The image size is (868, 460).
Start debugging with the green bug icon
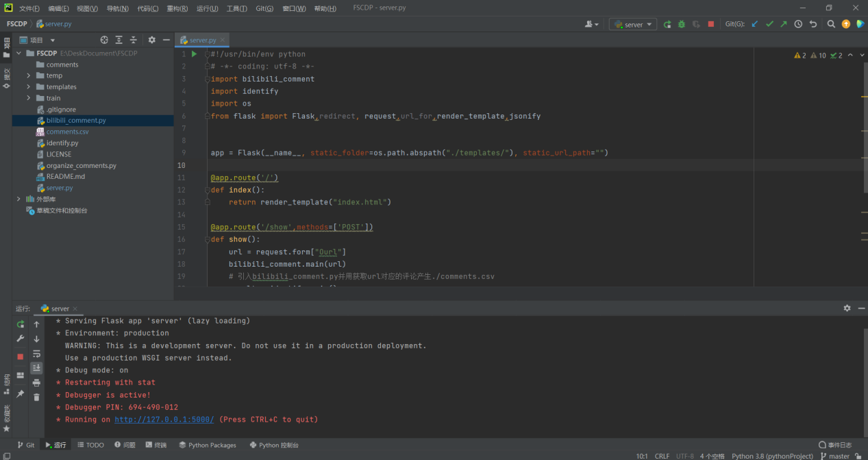tap(682, 24)
